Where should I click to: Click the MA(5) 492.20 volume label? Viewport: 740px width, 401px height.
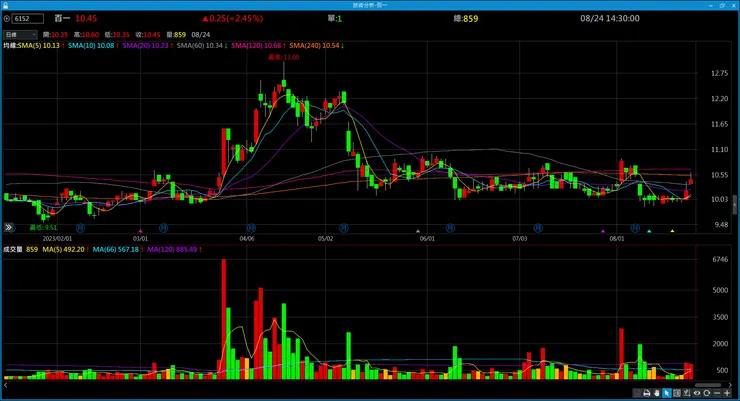[66, 250]
